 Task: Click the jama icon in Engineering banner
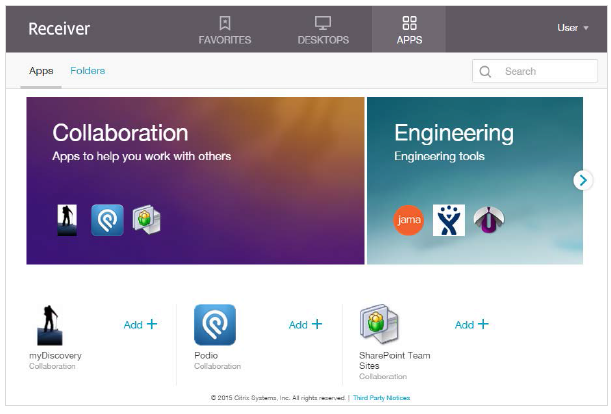(408, 220)
